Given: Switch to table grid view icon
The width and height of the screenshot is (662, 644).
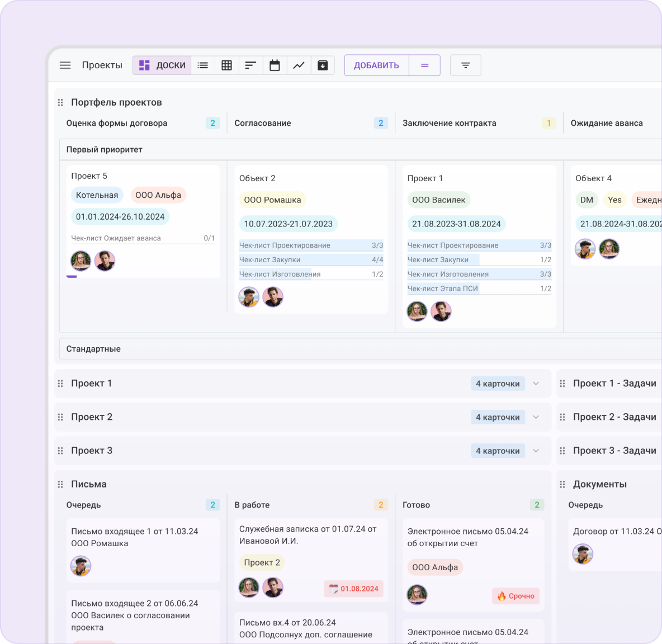Looking at the screenshot, I should [x=226, y=65].
